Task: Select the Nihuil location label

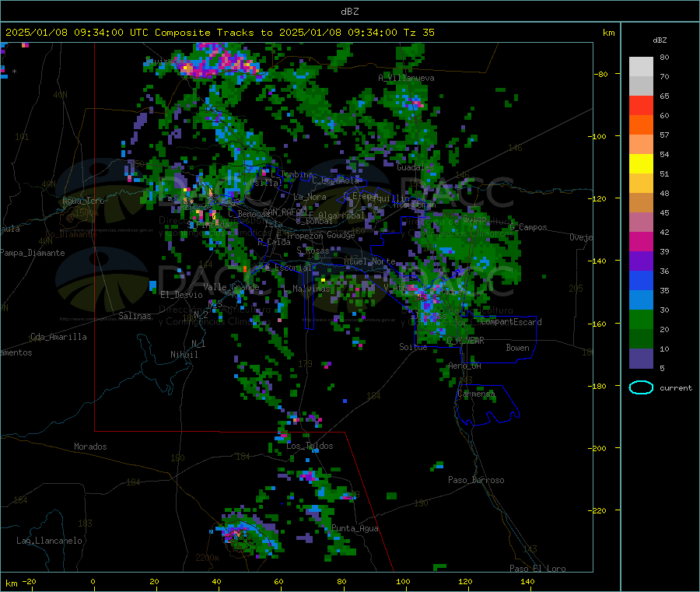Action: [184, 355]
